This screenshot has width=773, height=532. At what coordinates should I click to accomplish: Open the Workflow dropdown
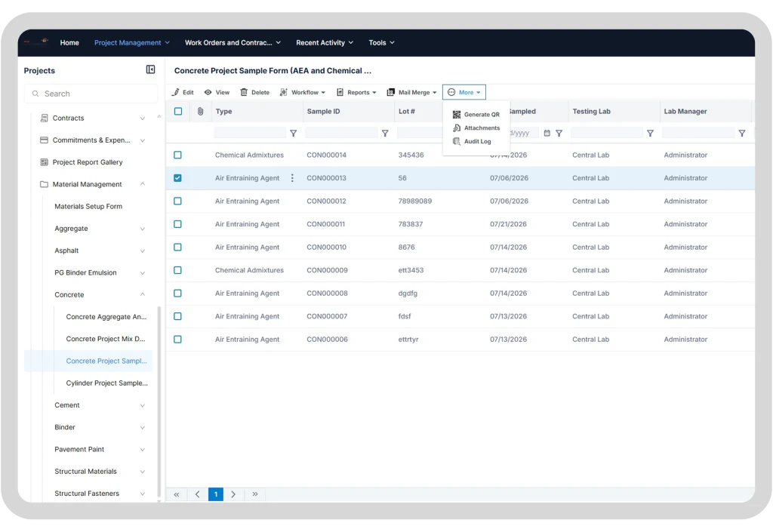coord(303,92)
